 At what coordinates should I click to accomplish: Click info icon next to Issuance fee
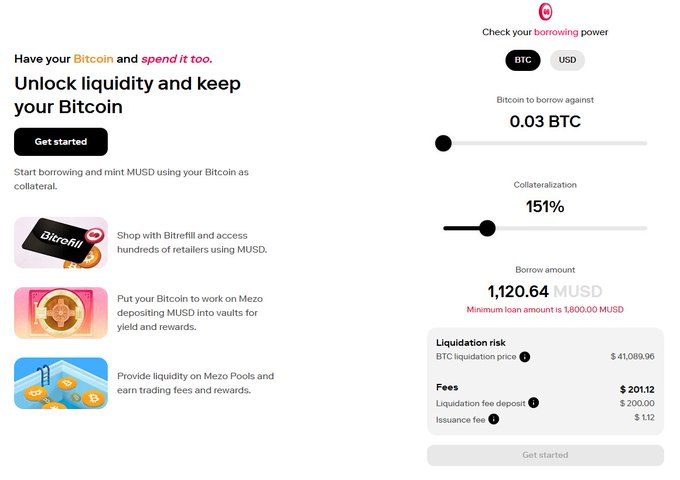tap(494, 419)
